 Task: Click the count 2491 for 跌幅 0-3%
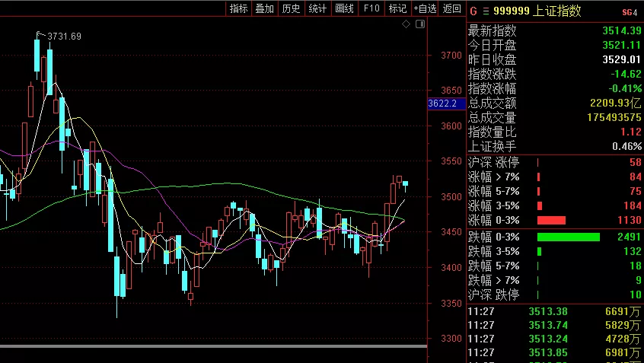[630, 237]
